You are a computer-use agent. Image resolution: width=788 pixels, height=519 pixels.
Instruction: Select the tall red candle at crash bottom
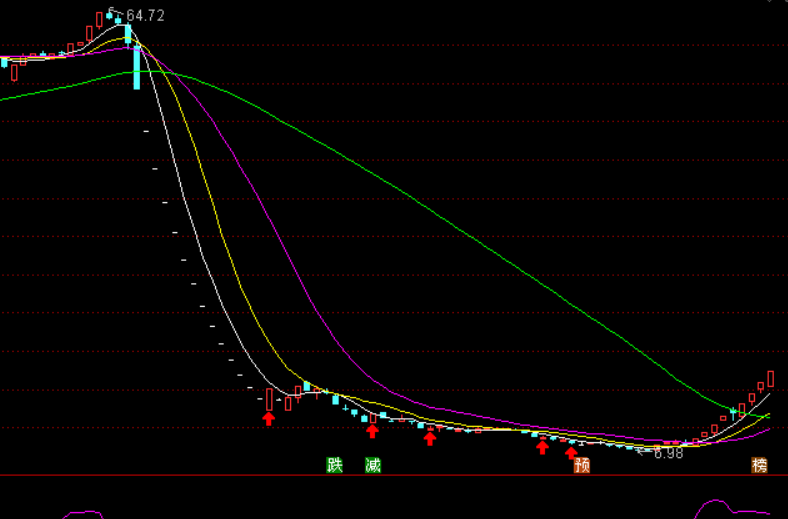pyautogui.click(x=269, y=399)
